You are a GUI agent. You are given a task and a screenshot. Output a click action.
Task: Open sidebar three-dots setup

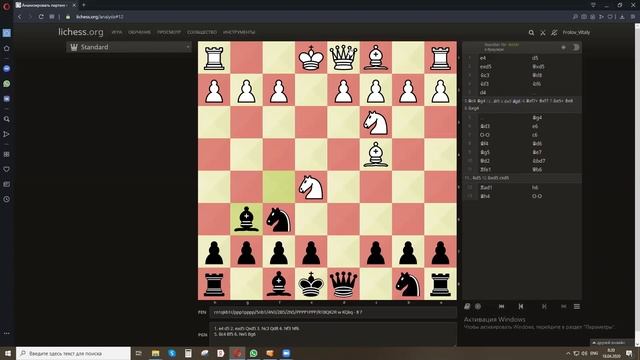7,333
